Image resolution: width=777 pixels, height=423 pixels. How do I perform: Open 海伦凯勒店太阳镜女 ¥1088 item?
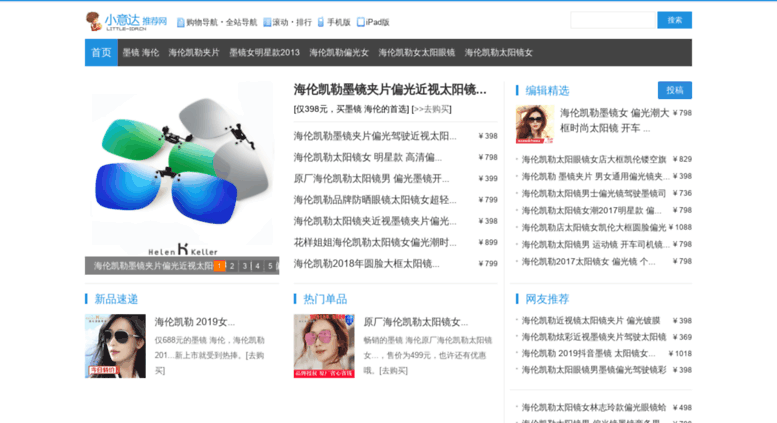(594, 227)
